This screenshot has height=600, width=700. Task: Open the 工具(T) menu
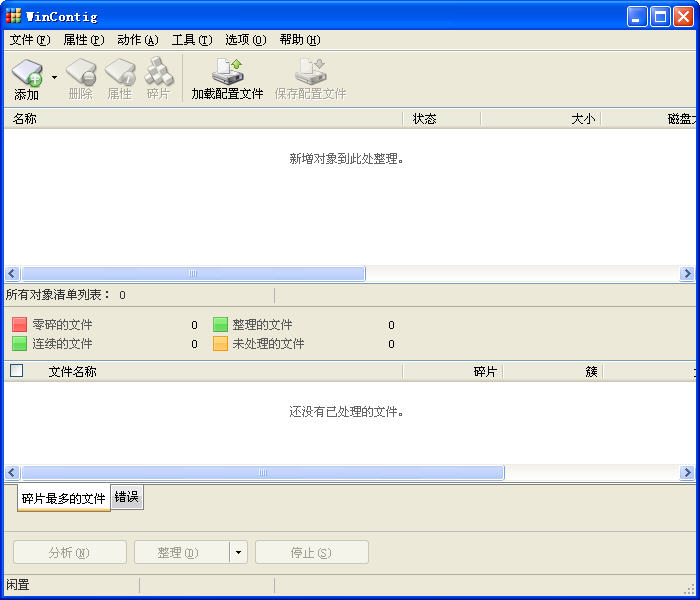[192, 40]
